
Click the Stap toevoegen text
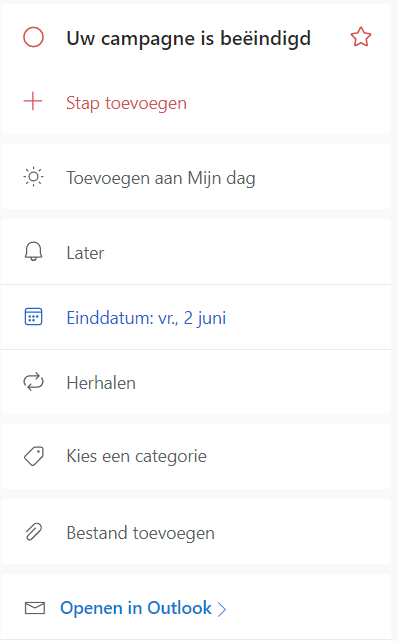tap(126, 103)
